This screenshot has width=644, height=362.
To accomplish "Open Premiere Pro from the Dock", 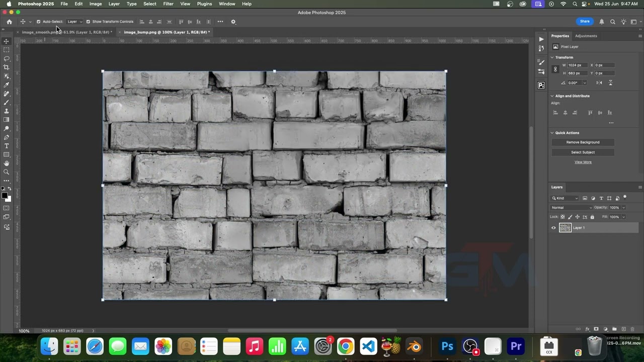I will pyautogui.click(x=516, y=346).
